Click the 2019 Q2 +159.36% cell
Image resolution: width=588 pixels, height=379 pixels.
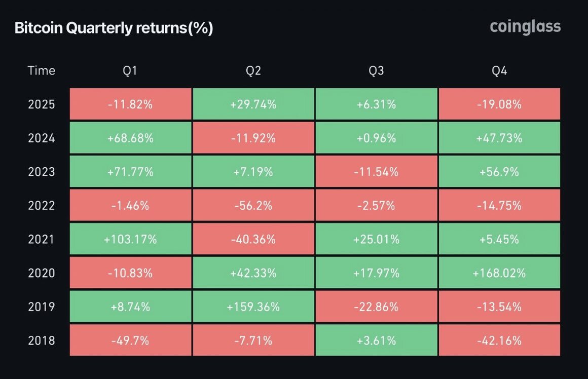point(253,307)
